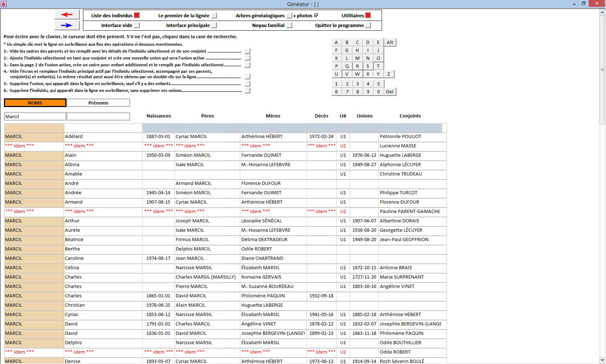Click the red left arrow button
The image size is (606, 364).
pos(67,15)
